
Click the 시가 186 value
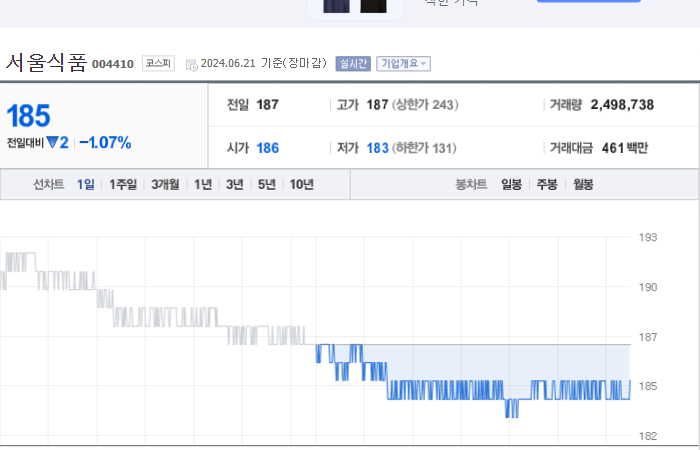(267, 148)
